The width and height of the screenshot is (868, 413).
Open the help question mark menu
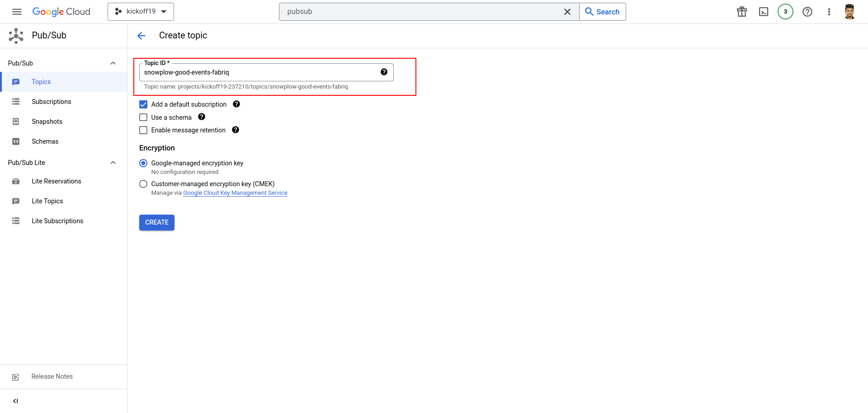point(807,12)
